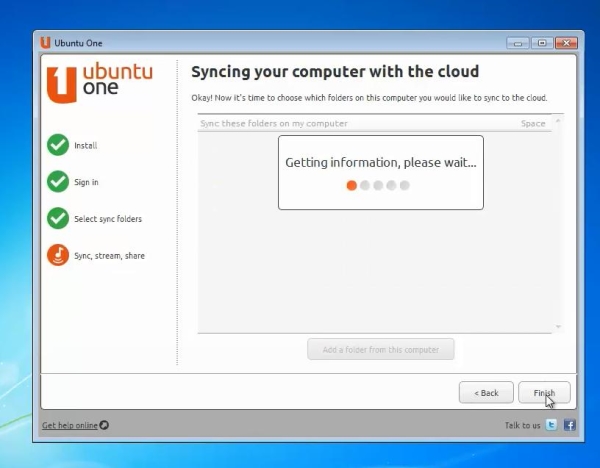600x468 pixels.
Task: Open the Facebook icon link
Action: pos(569,425)
